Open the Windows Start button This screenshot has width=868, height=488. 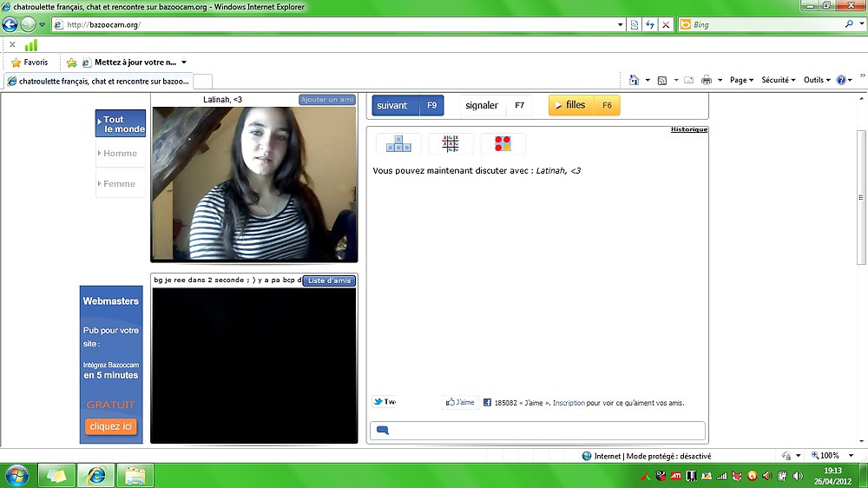[16, 476]
